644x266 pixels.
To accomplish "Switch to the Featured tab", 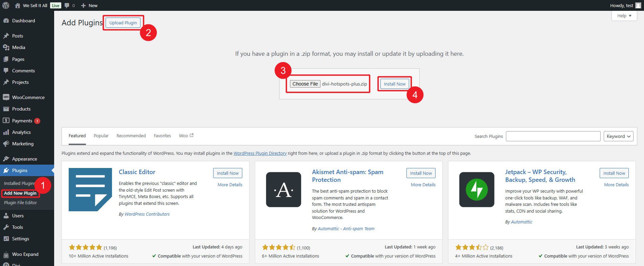I will [77, 136].
